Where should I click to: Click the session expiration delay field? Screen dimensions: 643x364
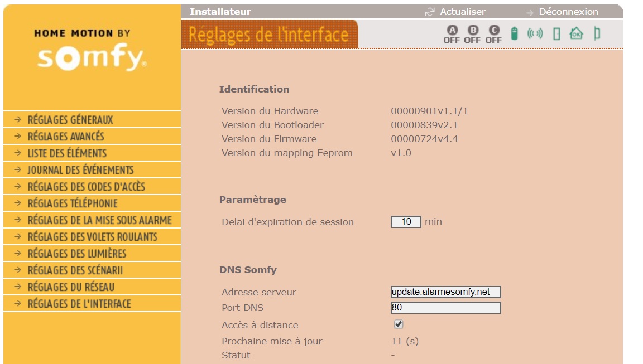point(406,221)
